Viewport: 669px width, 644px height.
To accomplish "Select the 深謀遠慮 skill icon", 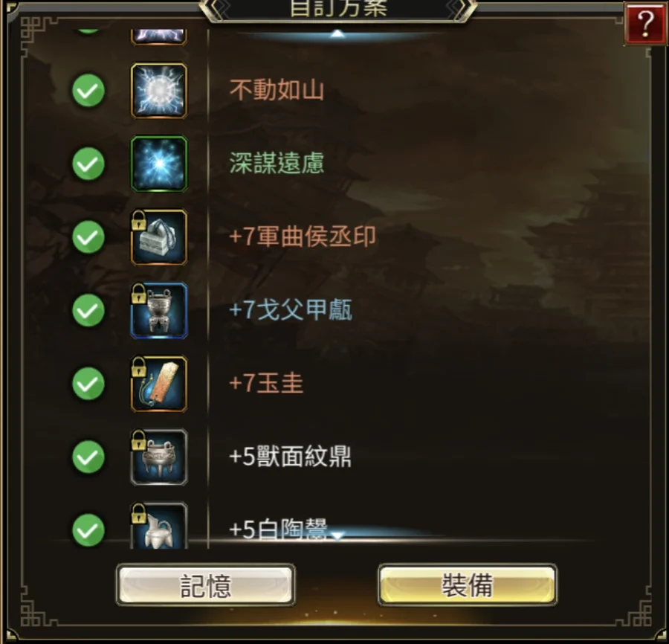I will tap(159, 164).
